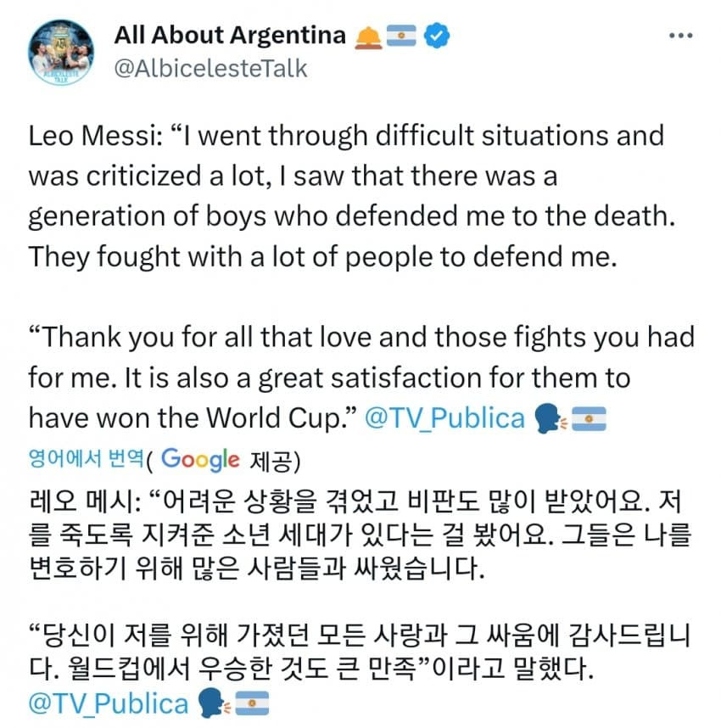Screen dimensions: 721x728
Task: Click the Argentina flag emoji after English text
Action: tap(588, 418)
